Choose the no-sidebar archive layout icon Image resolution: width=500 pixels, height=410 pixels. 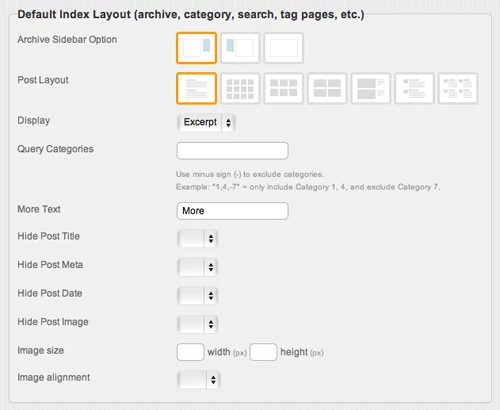(x=284, y=48)
